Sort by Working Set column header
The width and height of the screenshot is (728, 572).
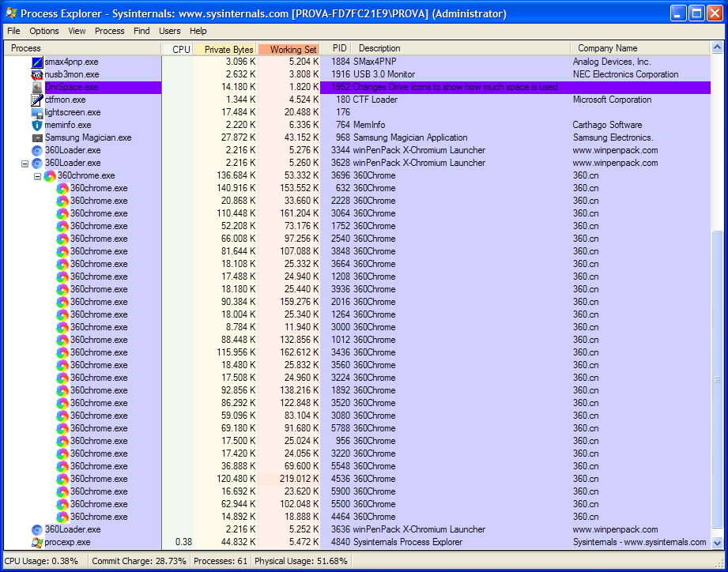(289, 49)
